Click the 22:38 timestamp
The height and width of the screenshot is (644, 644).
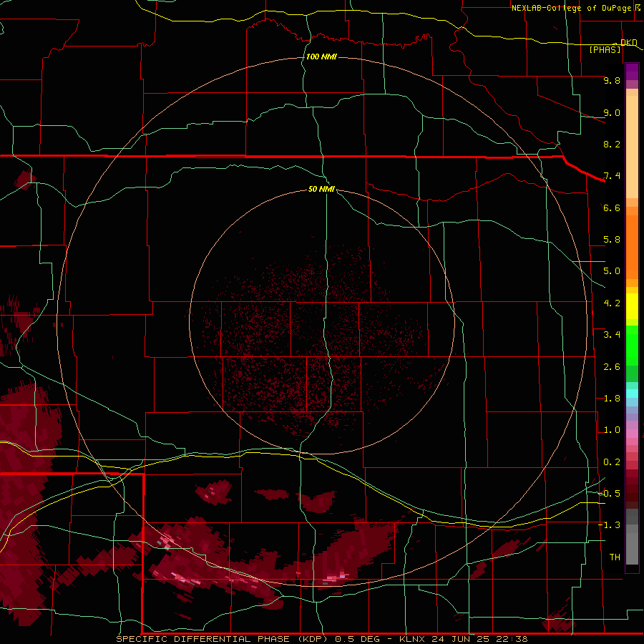(x=511, y=639)
